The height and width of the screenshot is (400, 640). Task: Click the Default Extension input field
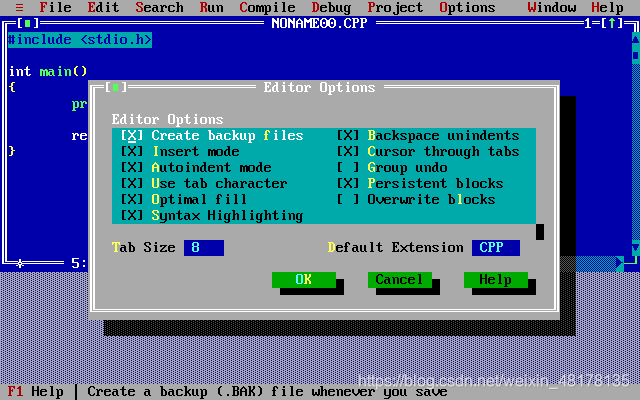pos(496,248)
